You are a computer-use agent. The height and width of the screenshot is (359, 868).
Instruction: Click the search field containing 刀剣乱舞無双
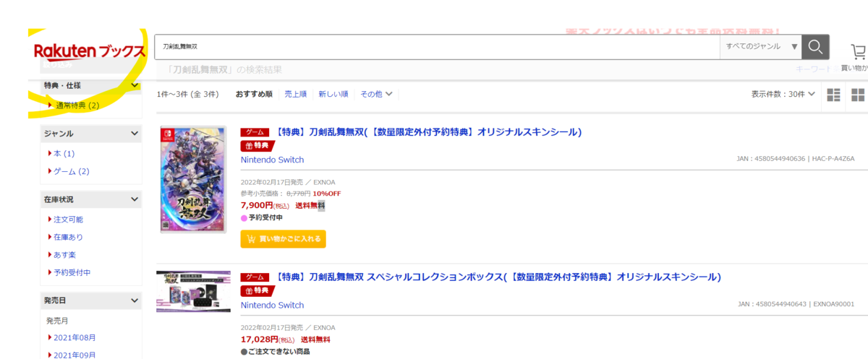pos(437,46)
